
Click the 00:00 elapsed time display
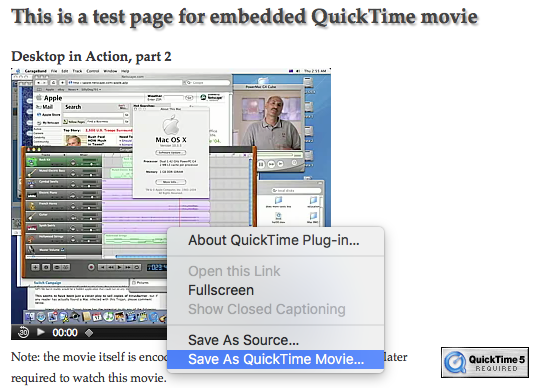[65, 333]
